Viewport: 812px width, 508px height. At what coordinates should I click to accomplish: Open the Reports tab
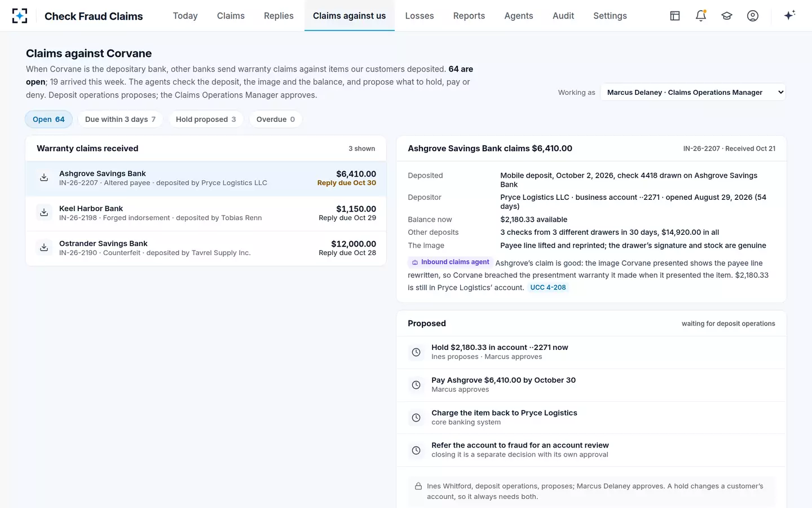point(469,16)
